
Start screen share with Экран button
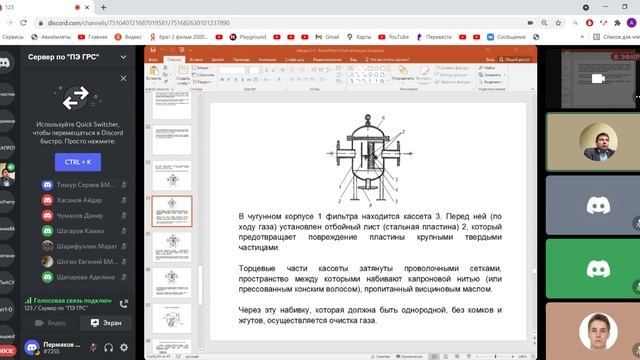(106, 323)
